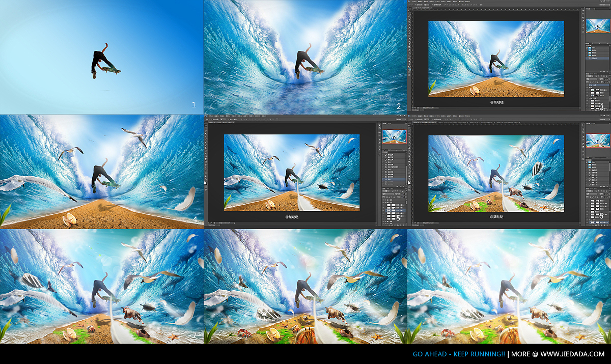Image resolution: width=611 pixels, height=364 pixels.
Task: Click zoom percentage field in step 5 status bar
Action: (x=210, y=222)
